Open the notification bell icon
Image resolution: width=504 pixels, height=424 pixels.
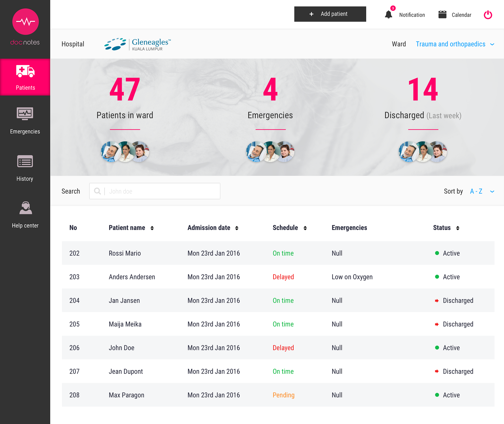click(x=388, y=15)
